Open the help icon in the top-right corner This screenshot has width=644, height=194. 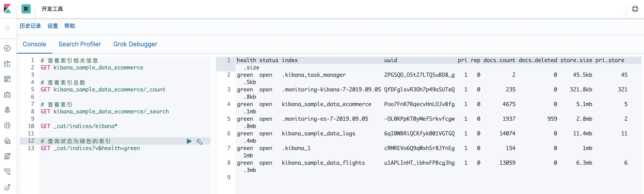635,9
